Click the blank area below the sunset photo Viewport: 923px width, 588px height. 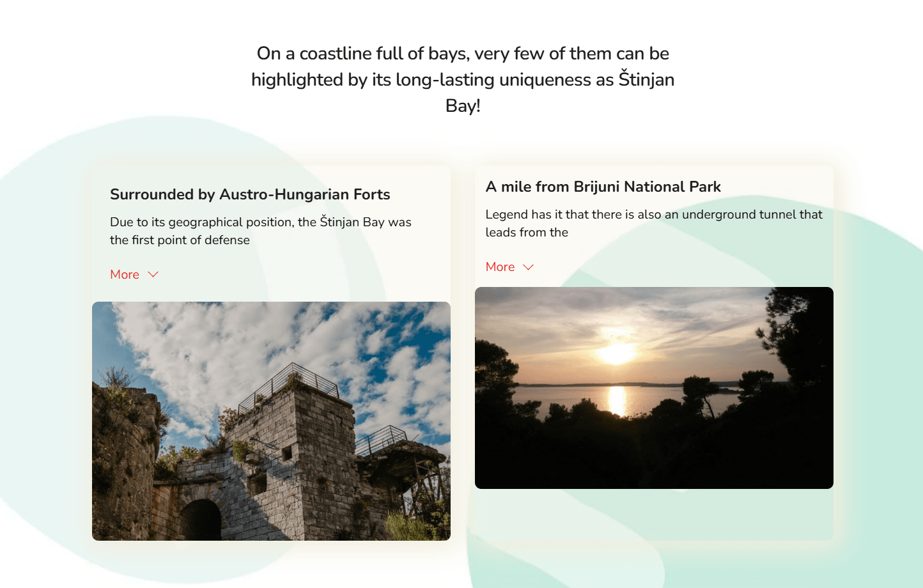tap(654, 514)
